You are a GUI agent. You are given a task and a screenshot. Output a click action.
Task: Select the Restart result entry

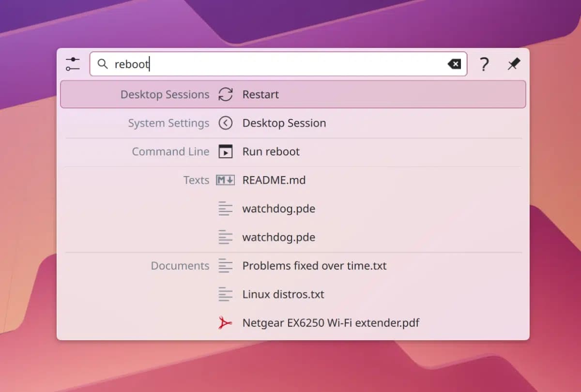click(260, 94)
